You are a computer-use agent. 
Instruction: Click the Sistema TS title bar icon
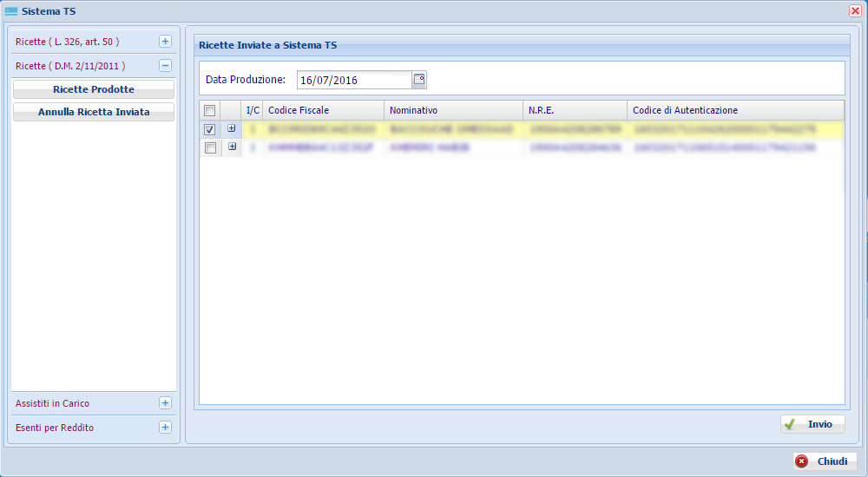coord(11,10)
